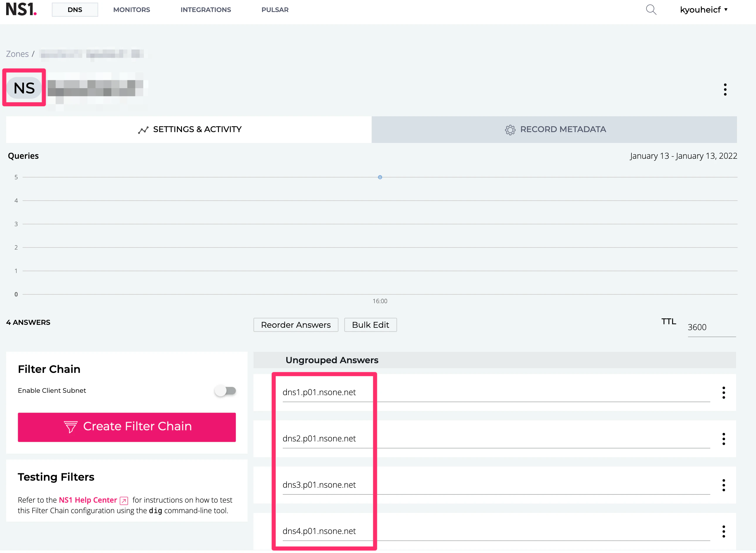Open the Monitors menu
Image resolution: width=756 pixels, height=553 pixels.
[x=132, y=10]
